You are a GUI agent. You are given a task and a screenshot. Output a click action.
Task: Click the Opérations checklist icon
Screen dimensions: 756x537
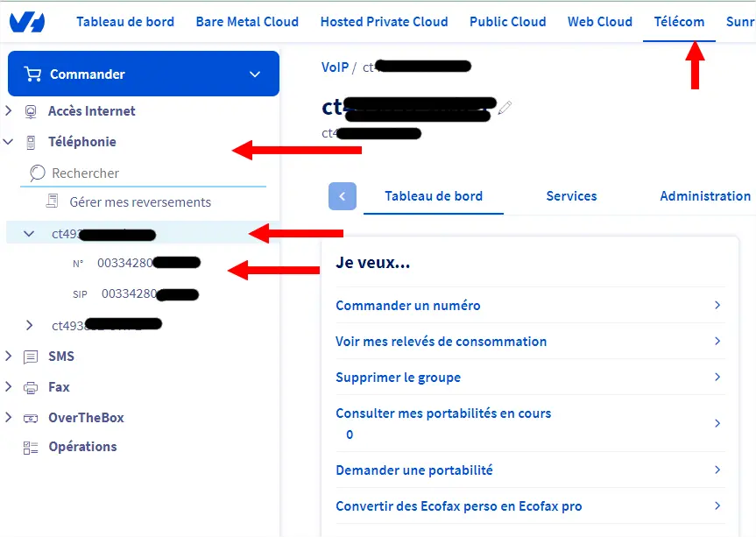point(31,447)
